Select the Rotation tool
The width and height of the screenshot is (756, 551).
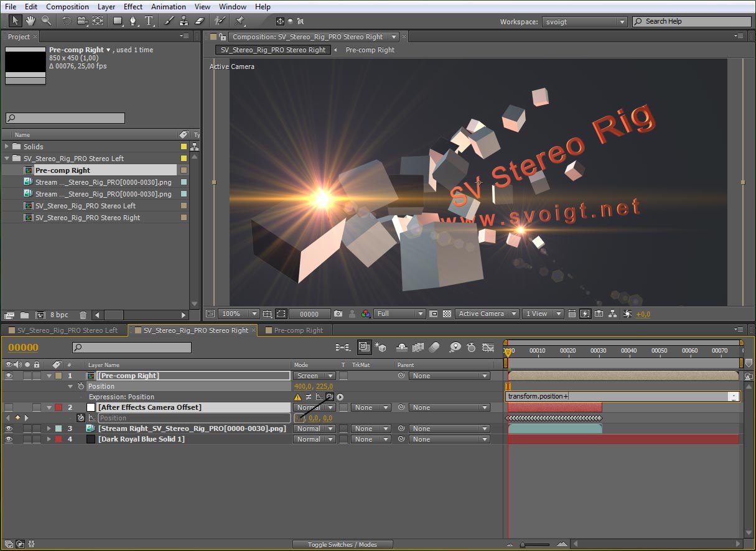pyautogui.click(x=67, y=21)
